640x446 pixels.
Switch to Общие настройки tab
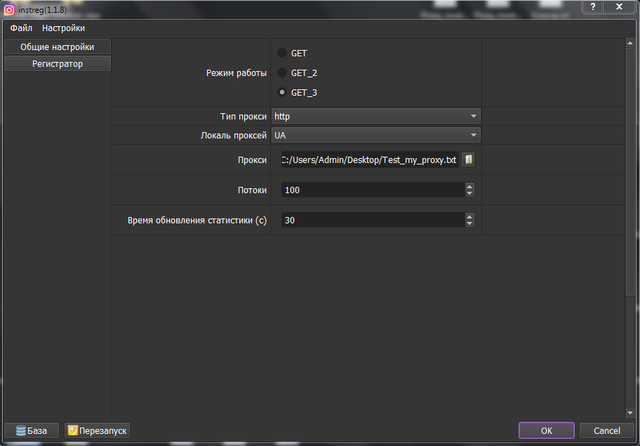(x=57, y=47)
